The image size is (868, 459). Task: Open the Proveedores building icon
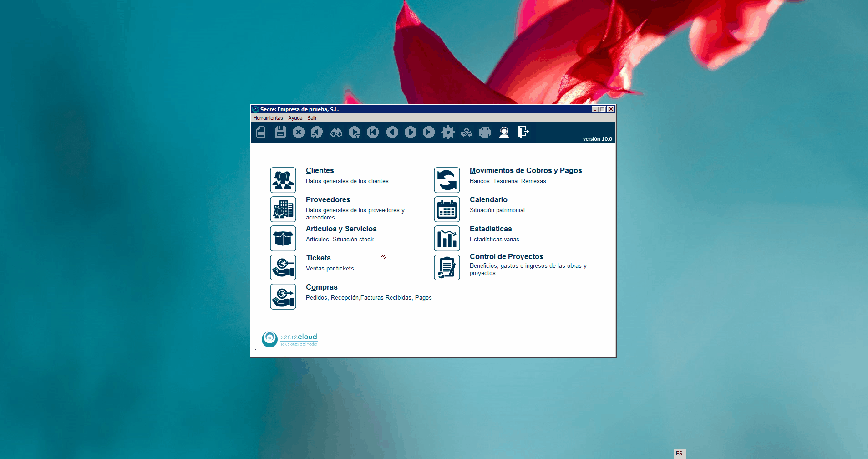[283, 209]
